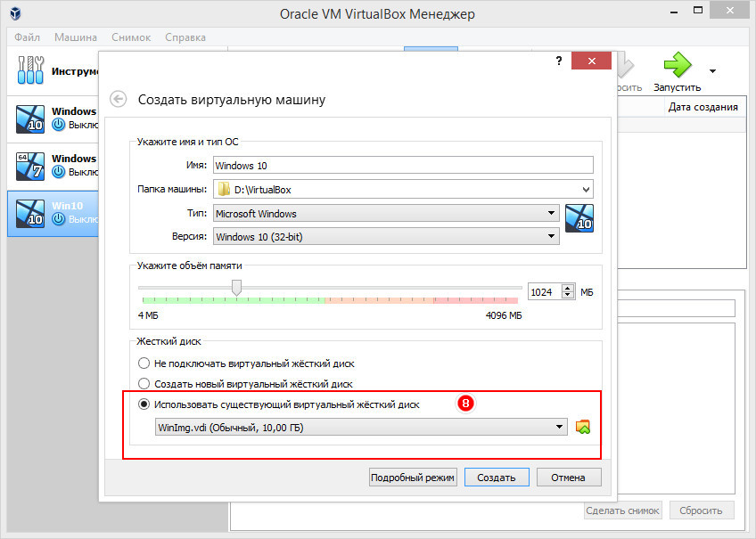The image size is (756, 539).
Task: Select the Win10 VM entry
Action: point(53,214)
